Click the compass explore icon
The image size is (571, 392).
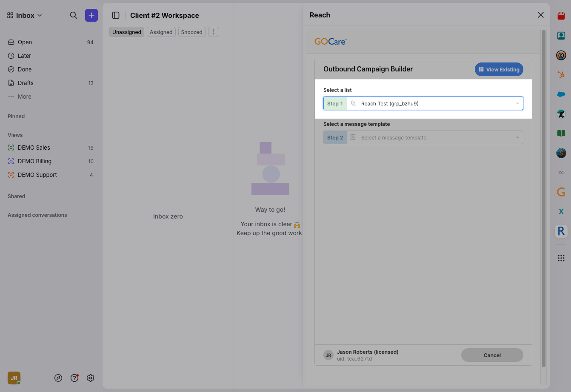tap(58, 378)
